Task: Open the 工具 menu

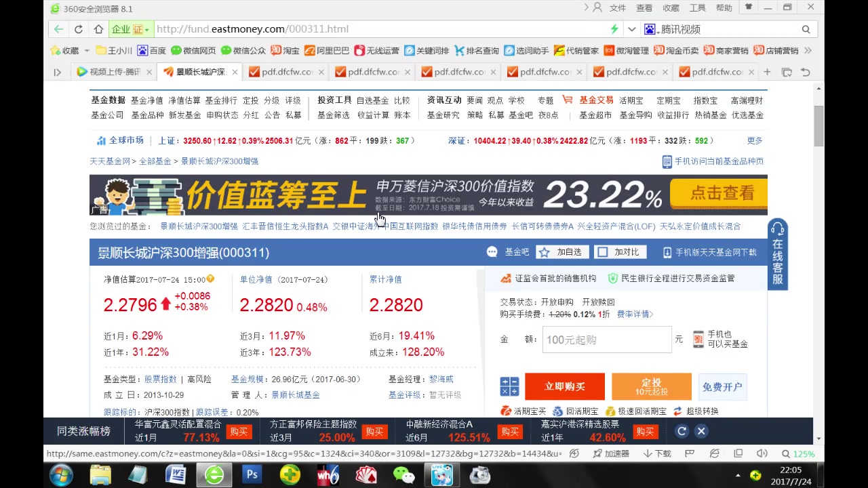Action: tap(698, 8)
